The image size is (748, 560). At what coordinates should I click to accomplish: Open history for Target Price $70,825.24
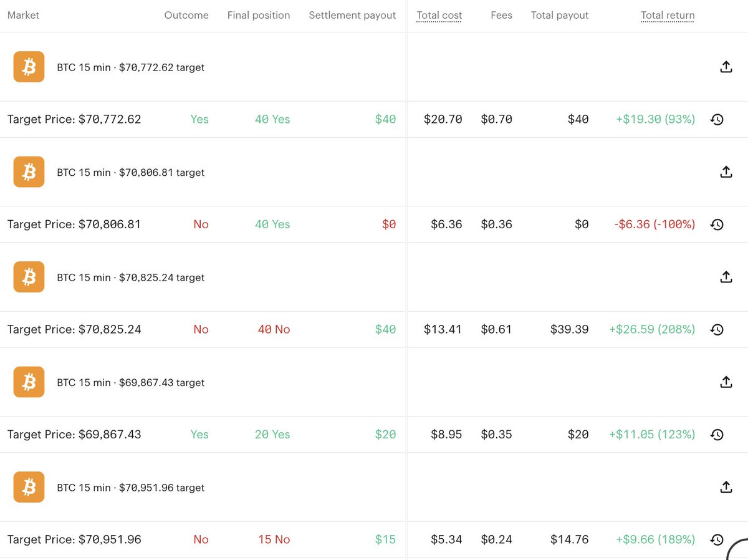coord(717,329)
